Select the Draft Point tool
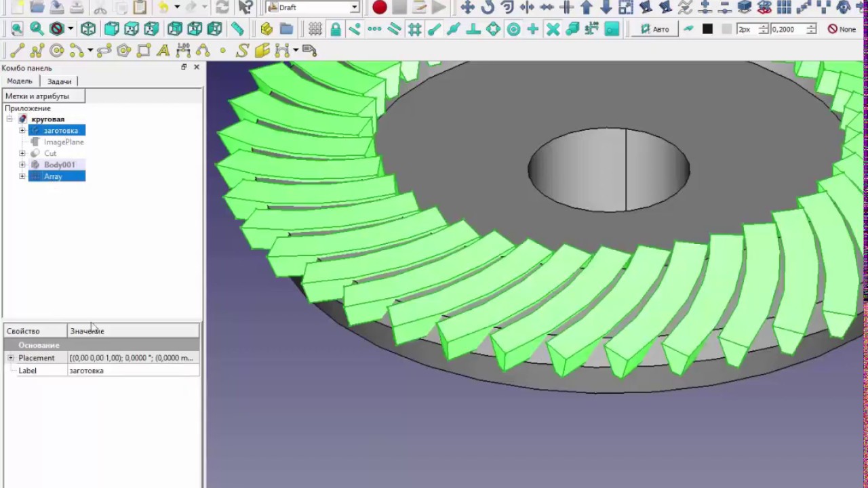The height and width of the screenshot is (488, 868). 222,51
